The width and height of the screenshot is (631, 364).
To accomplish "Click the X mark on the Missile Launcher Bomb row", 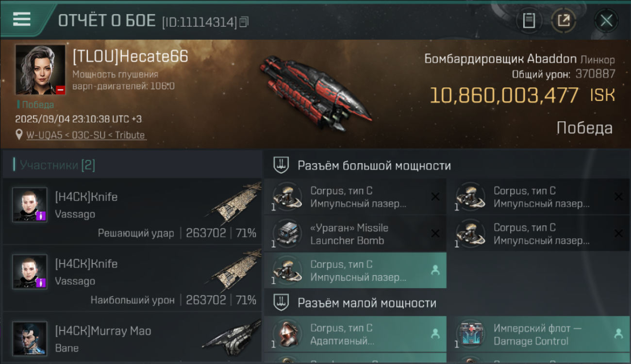I will click(435, 233).
